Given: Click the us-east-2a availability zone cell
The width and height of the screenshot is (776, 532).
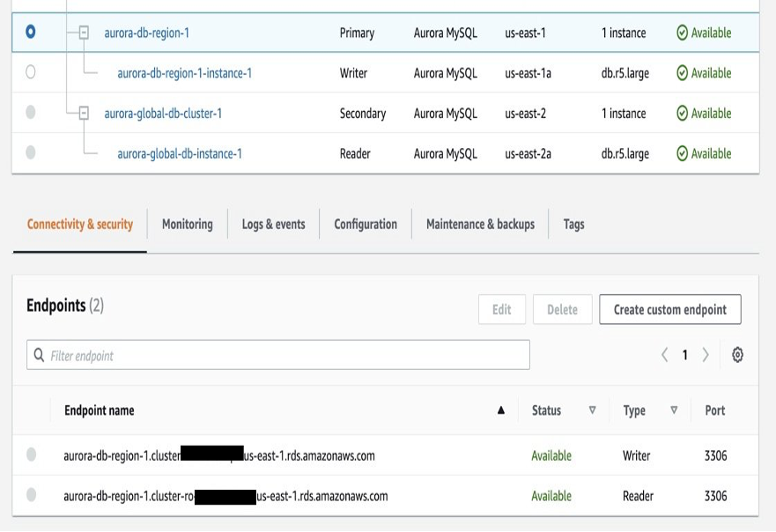Looking at the screenshot, I should point(528,154).
